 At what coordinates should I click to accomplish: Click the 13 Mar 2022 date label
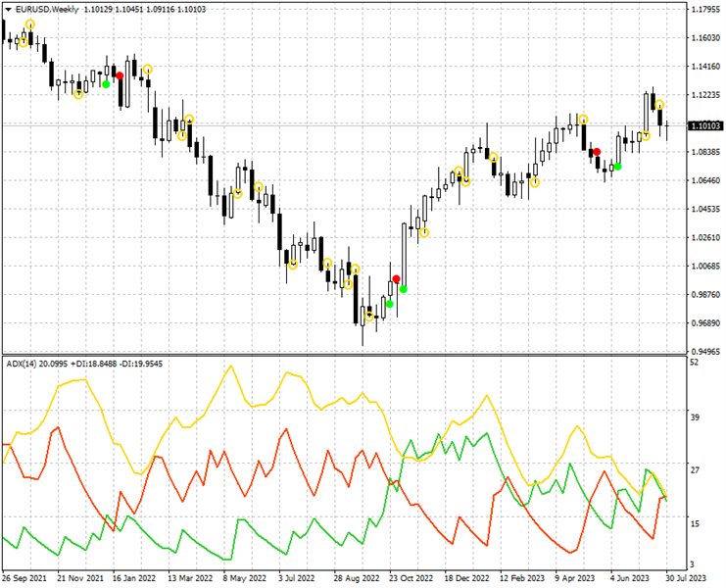tap(190, 578)
